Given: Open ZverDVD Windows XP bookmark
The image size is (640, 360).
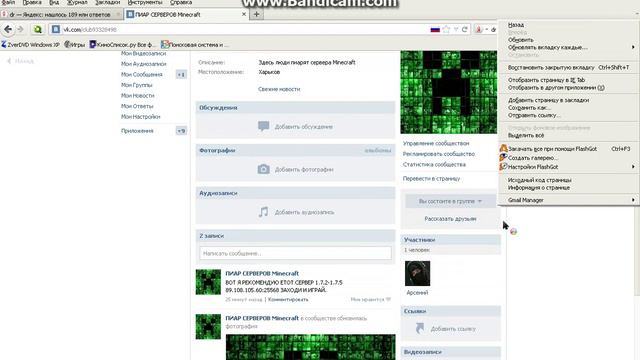Looking at the screenshot, I should [x=30, y=44].
